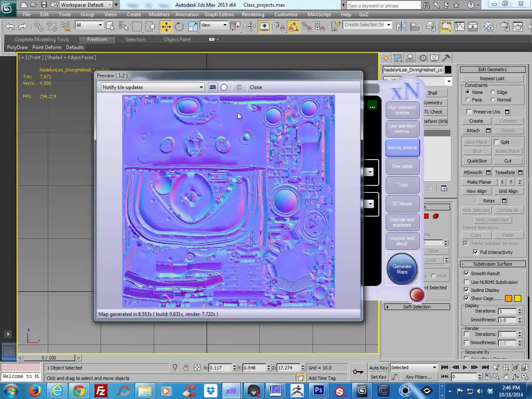The height and width of the screenshot is (399, 532).
Task: Collapse the Subdivision Surface rollout
Action: point(493,264)
